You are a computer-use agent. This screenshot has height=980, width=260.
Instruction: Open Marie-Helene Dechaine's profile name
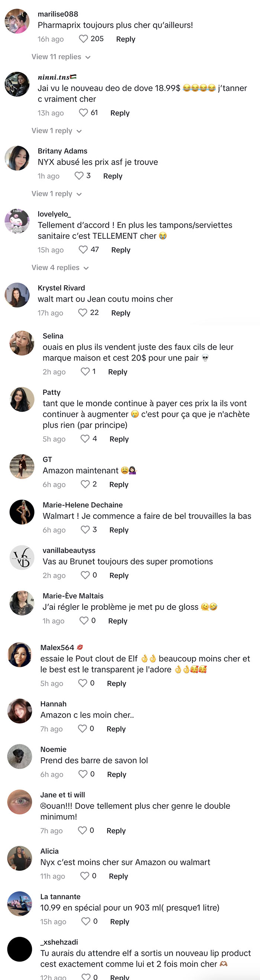coord(82,505)
